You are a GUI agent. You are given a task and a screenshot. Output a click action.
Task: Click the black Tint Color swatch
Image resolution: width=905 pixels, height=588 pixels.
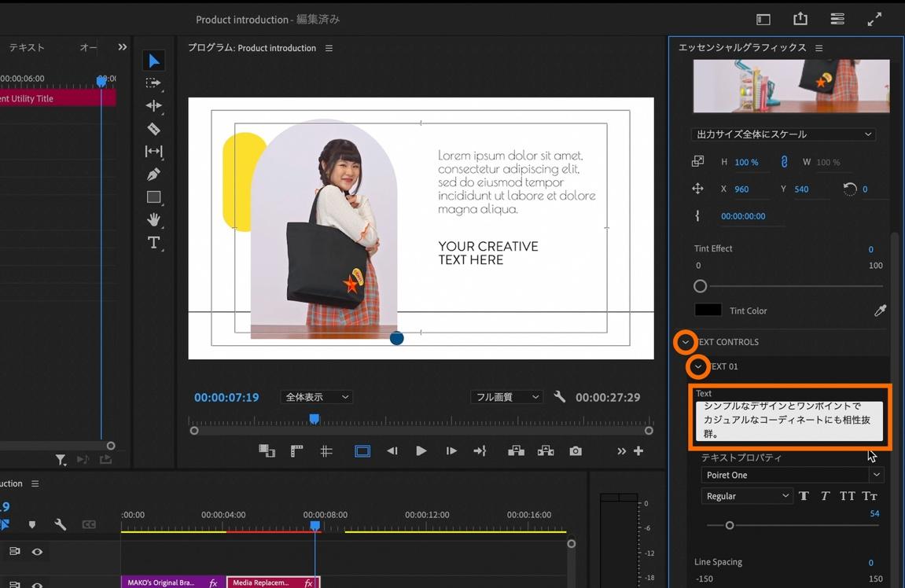(x=708, y=311)
